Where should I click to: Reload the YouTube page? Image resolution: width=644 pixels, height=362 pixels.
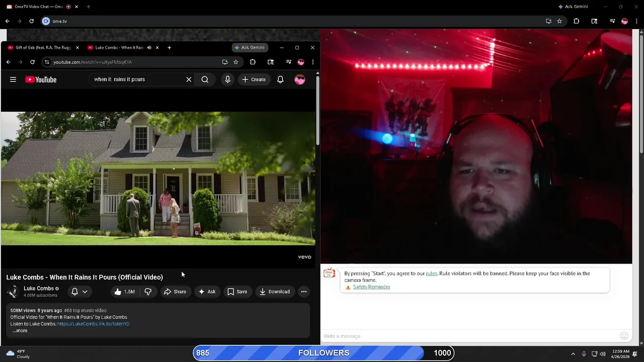tap(32, 62)
